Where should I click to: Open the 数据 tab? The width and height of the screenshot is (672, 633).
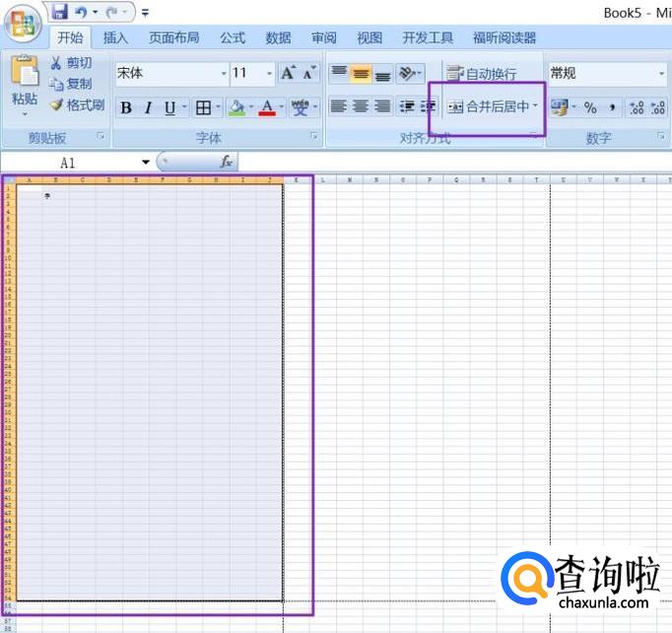click(x=278, y=37)
